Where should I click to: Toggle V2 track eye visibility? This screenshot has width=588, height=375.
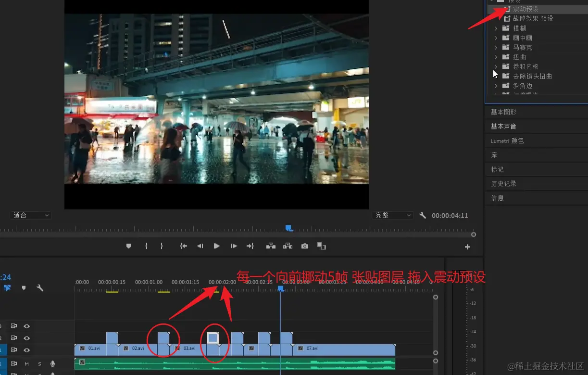[x=27, y=338]
